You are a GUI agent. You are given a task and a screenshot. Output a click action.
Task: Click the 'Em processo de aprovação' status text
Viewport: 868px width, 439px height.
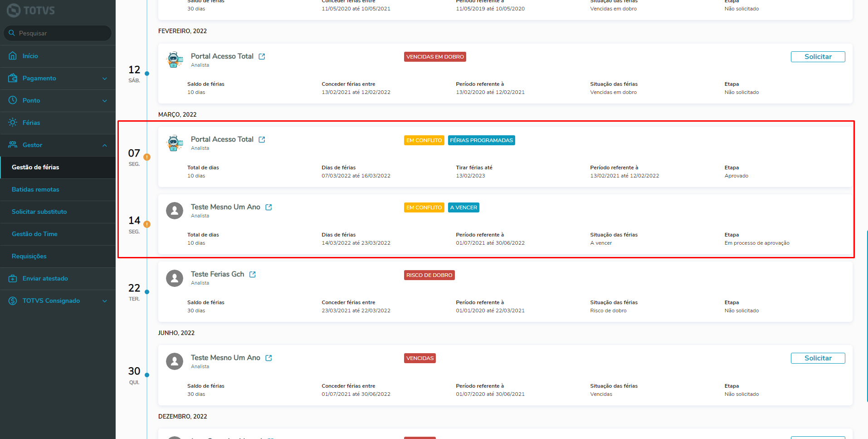[x=757, y=243]
